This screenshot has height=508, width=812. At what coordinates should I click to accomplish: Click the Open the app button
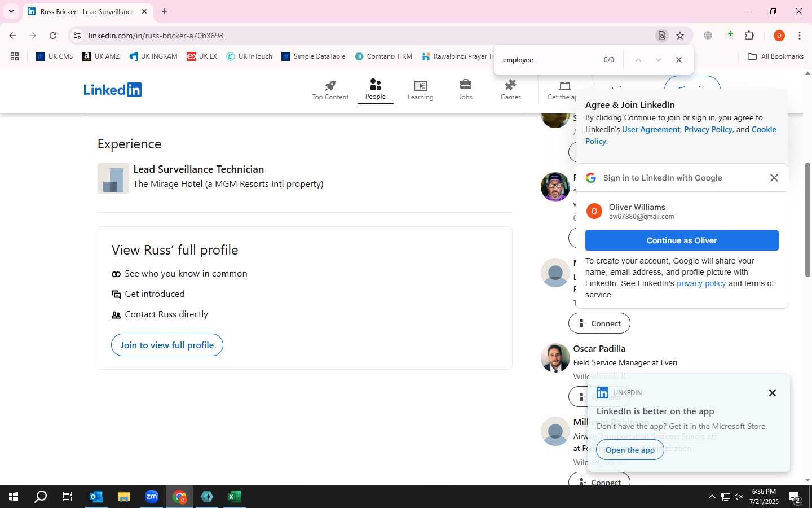pos(630,450)
